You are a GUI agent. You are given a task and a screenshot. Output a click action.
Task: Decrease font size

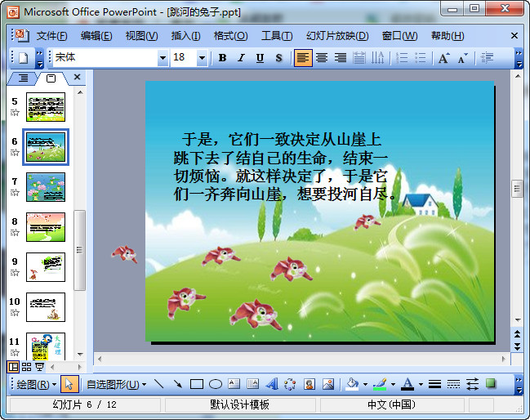click(463, 58)
